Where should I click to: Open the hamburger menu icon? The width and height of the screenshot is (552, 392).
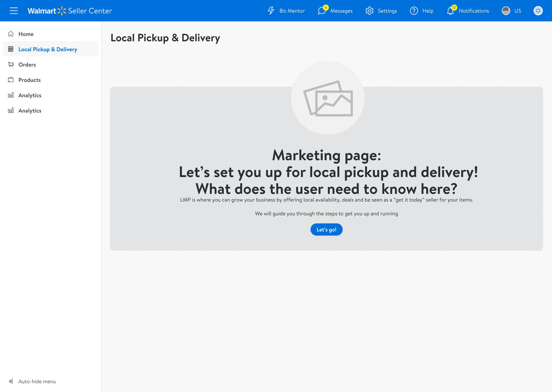(14, 11)
